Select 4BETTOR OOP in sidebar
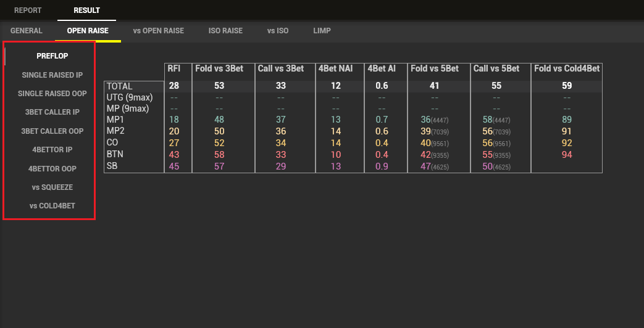644x328 pixels. (x=52, y=168)
